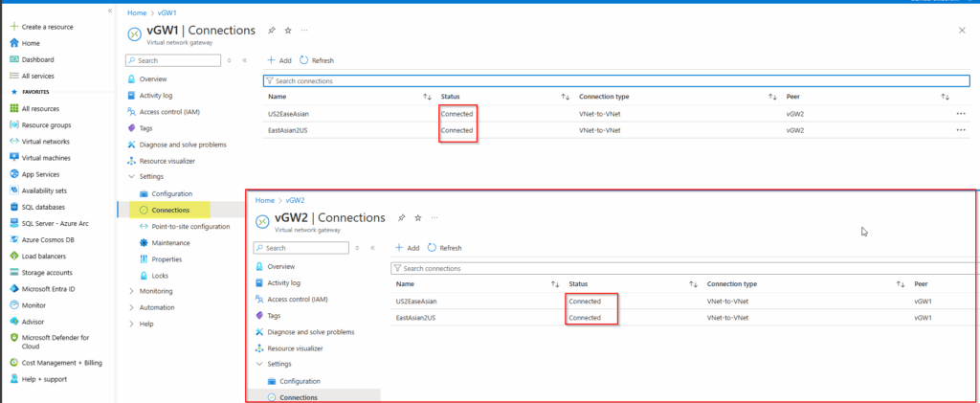Click Add in the vGW2 toolbar

point(407,248)
